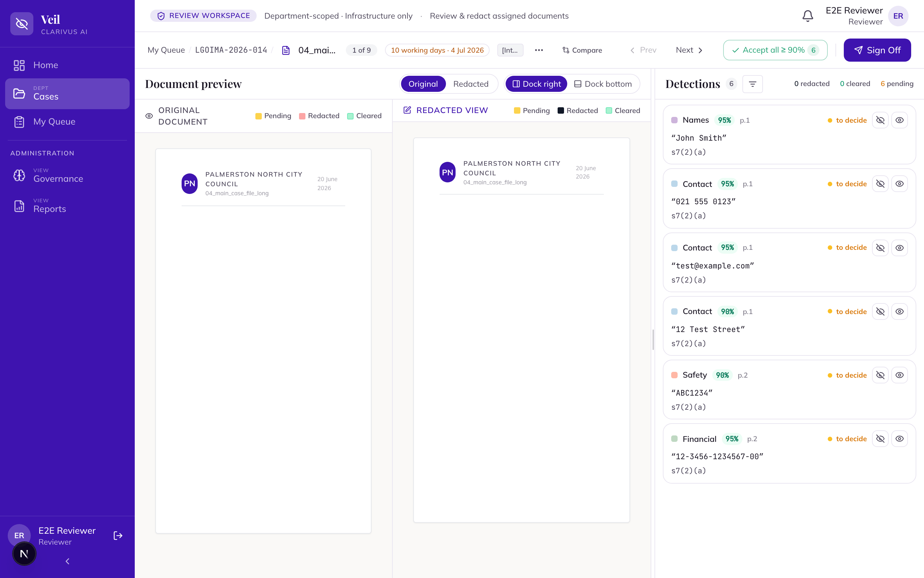
Task: Click the eye icon beside ORIGINAL DOCUMENT
Action: (149, 116)
